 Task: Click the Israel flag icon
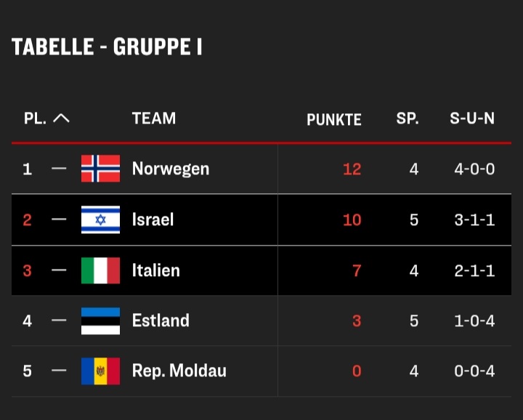[x=100, y=219]
